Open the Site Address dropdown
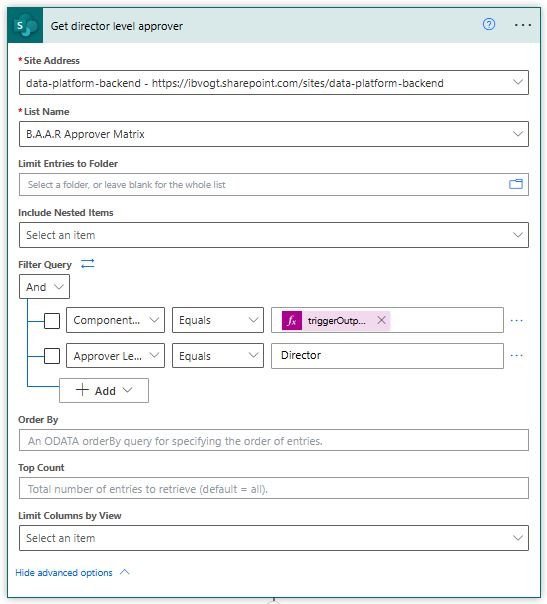This screenshot has width=547, height=604. click(274, 82)
